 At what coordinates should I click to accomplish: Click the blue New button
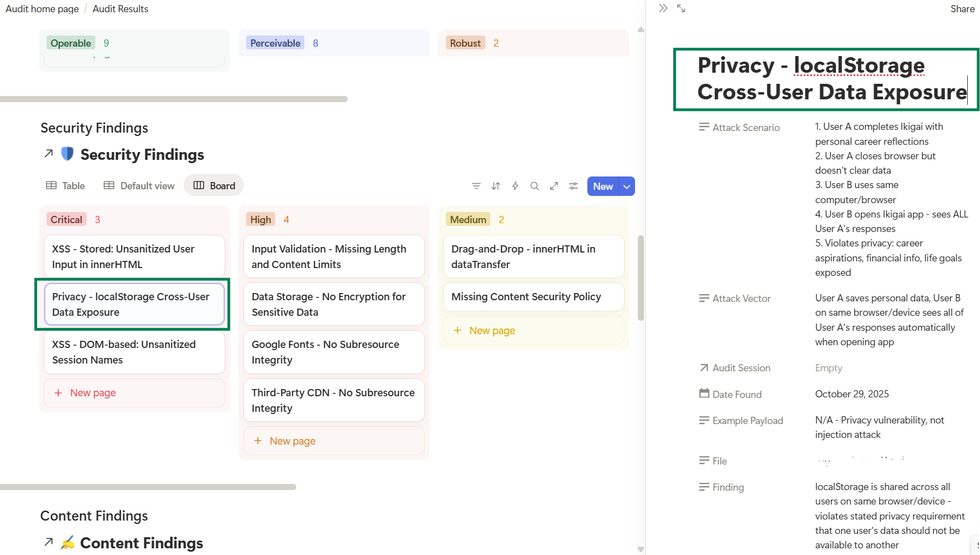pos(603,186)
